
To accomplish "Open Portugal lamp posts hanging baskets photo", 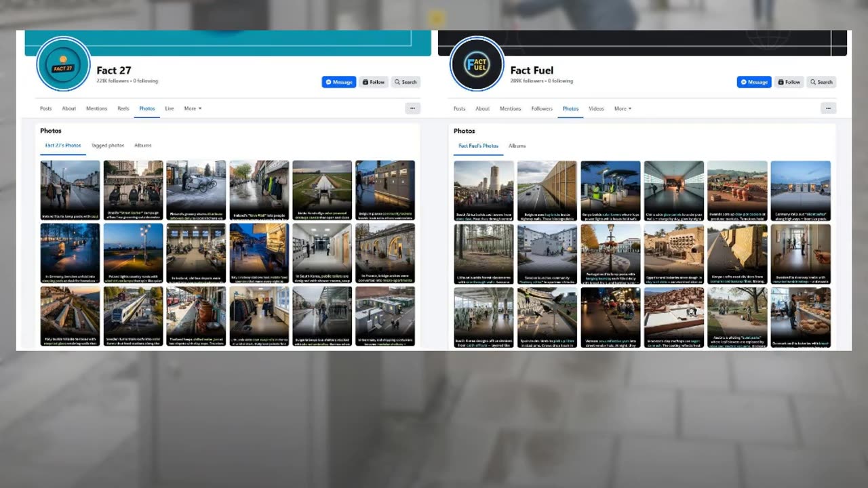I will click(x=610, y=254).
